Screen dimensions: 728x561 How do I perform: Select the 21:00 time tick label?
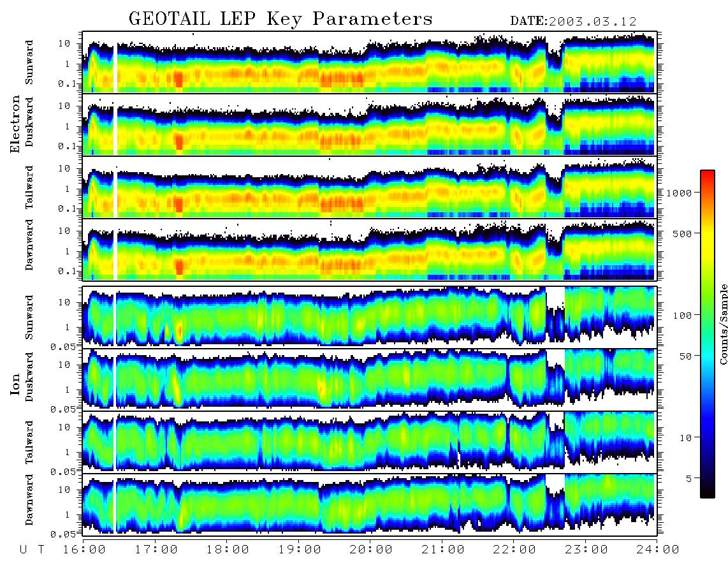click(x=444, y=550)
